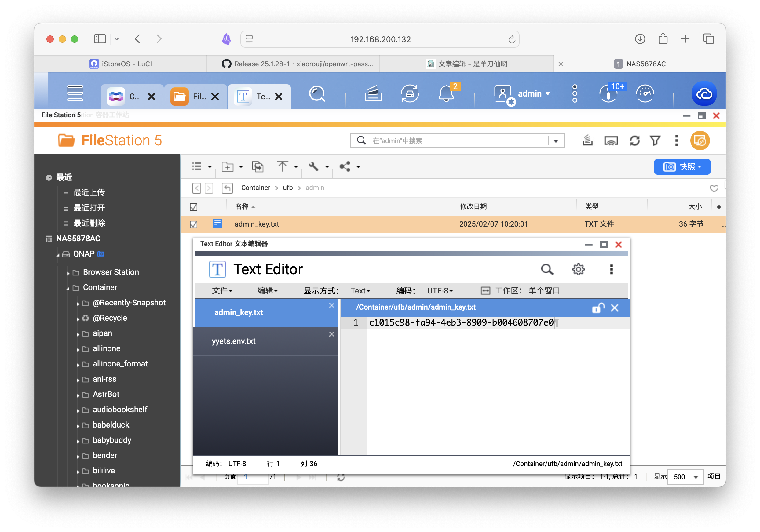
Task: Open 最近删除 in the sidebar
Action: [x=89, y=223]
